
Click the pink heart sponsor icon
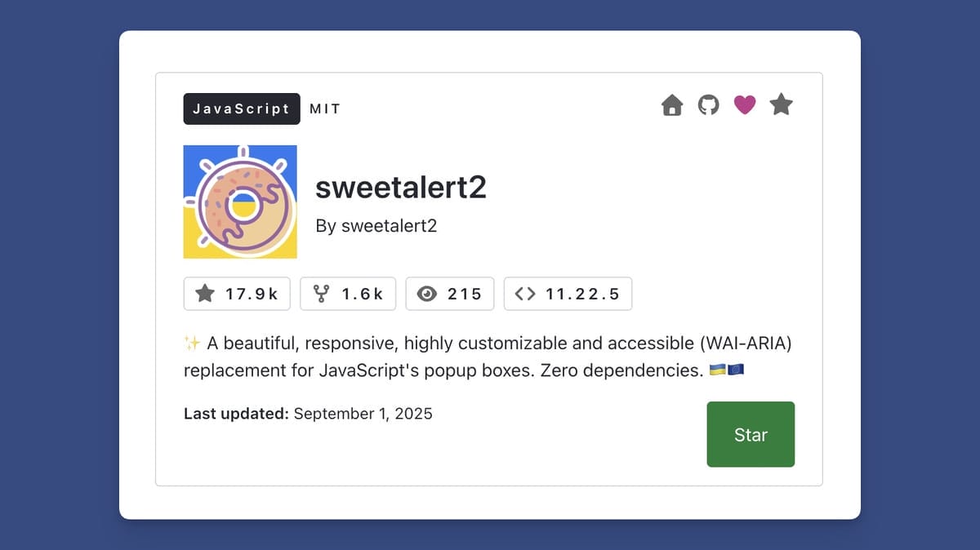(x=745, y=105)
